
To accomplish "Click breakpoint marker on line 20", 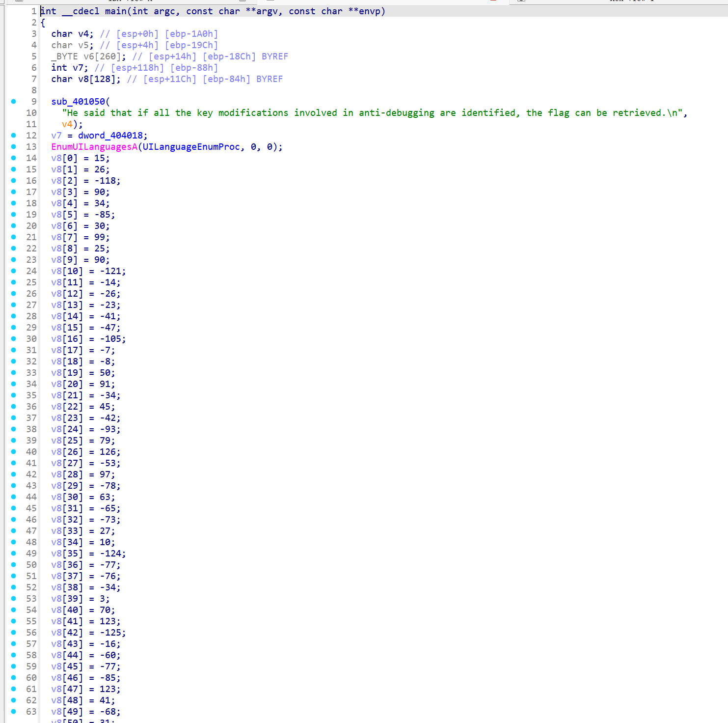I will tap(14, 226).
